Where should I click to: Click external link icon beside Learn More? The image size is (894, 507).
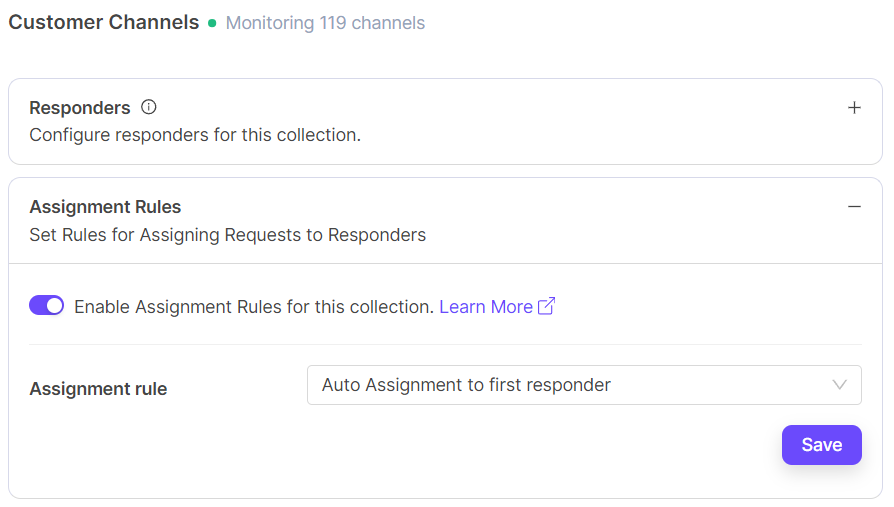click(x=546, y=306)
